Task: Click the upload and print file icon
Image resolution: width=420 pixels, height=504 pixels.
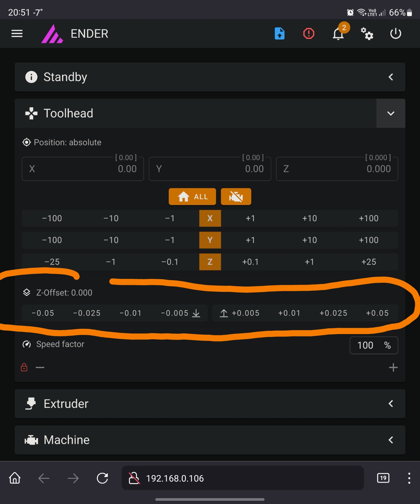Action: tap(280, 33)
